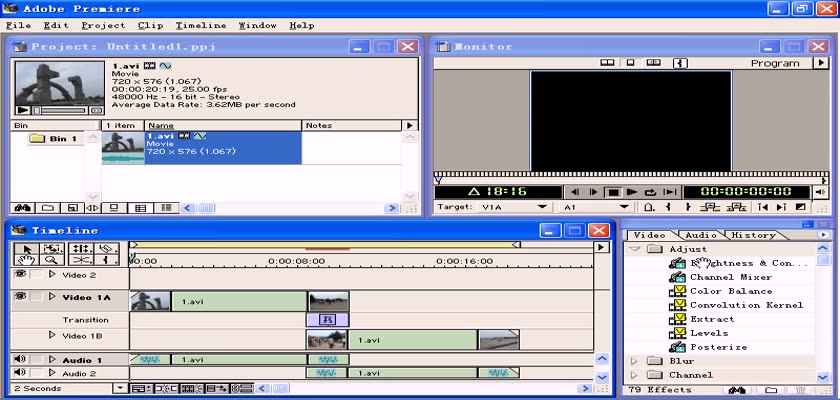The image size is (840, 400).
Task: Switch to the History tab
Action: pyautogui.click(x=753, y=235)
